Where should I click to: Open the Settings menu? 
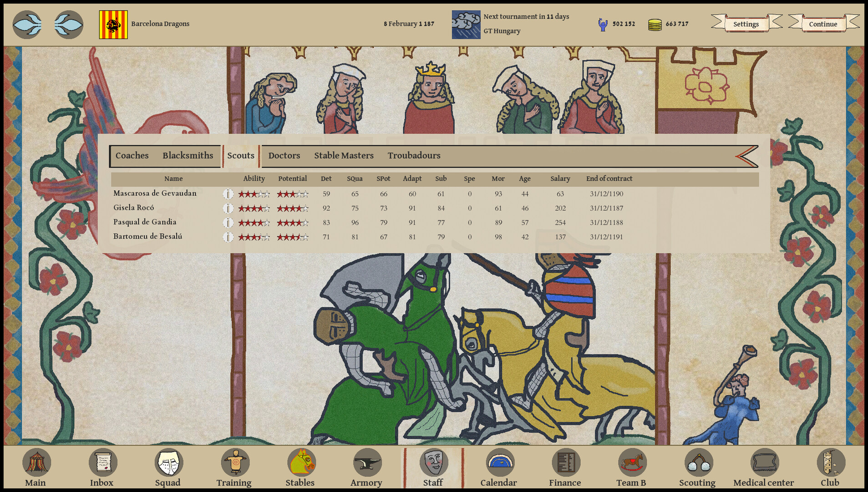coord(746,24)
